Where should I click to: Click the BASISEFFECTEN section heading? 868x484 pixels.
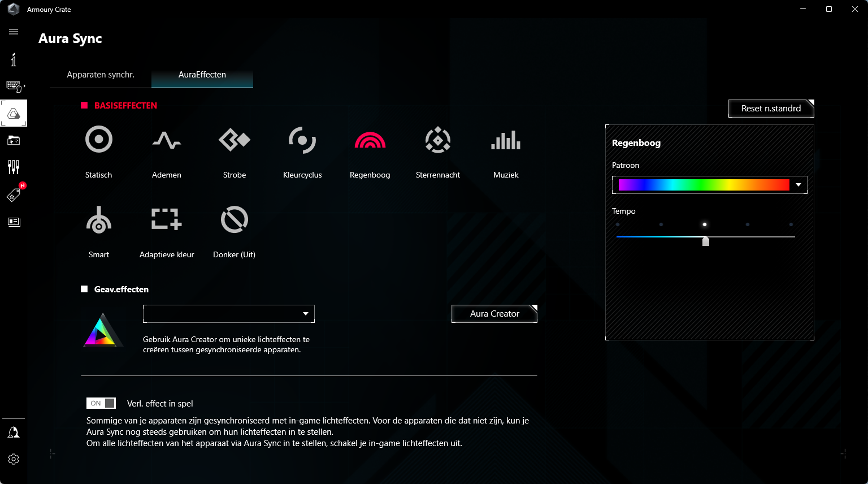click(x=125, y=106)
